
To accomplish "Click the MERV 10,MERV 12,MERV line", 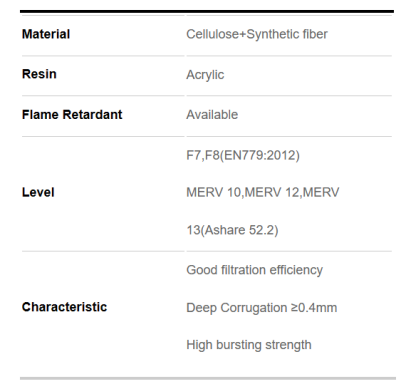I will [x=263, y=192].
